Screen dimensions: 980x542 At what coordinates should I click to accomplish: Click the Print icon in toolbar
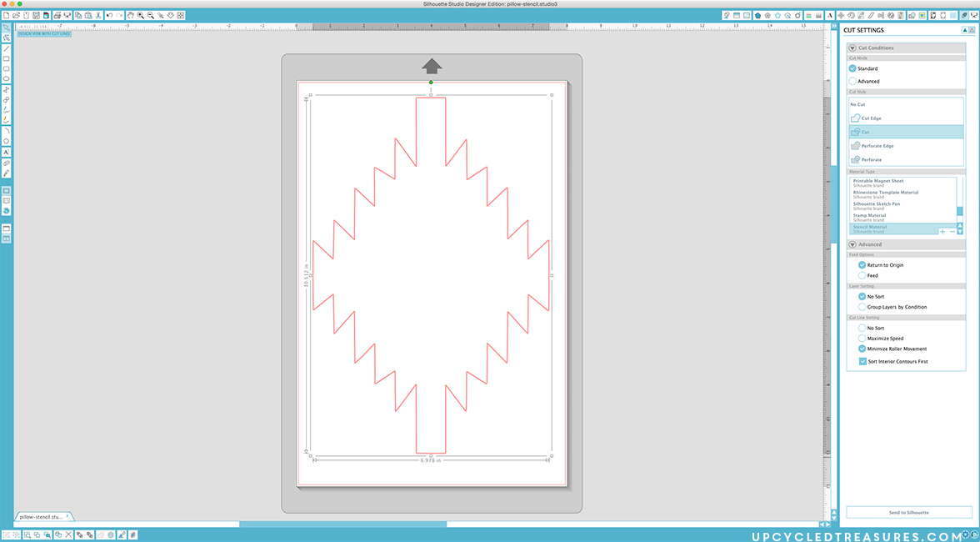pyautogui.click(x=55, y=15)
